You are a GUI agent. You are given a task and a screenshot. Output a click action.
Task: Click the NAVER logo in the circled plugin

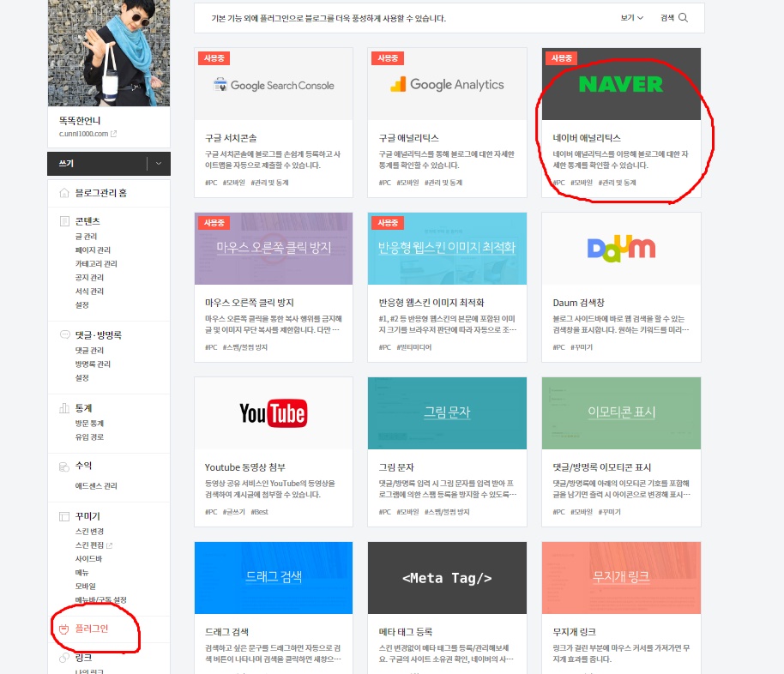point(620,85)
